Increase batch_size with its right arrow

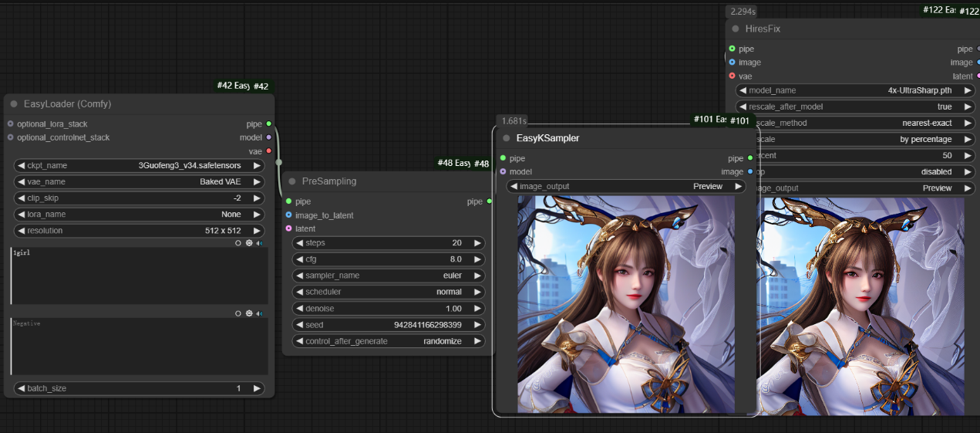coord(257,388)
